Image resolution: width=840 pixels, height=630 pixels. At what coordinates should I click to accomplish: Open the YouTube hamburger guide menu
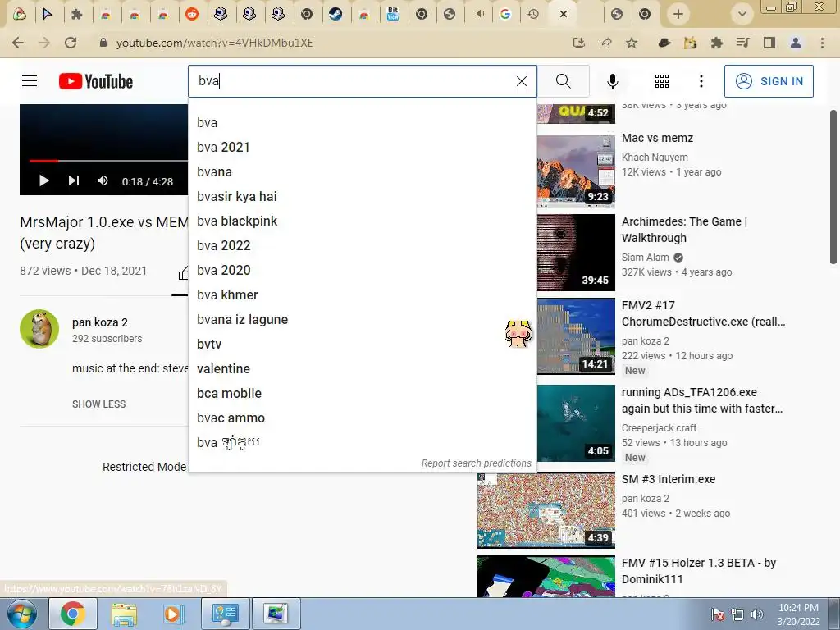30,81
